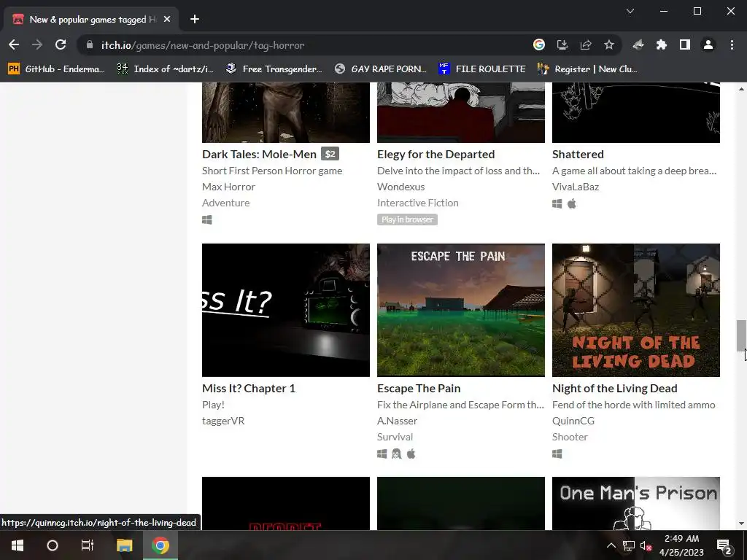Screen dimensions: 747x560
Task: Click the address bar URL field
Action: coord(305,45)
